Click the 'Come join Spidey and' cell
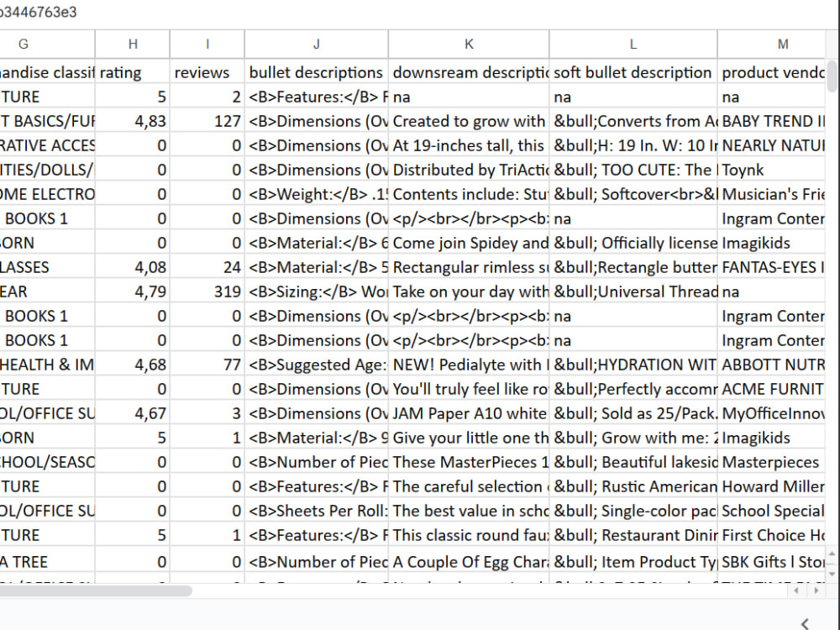Image resolution: width=840 pixels, height=630 pixels. (x=469, y=244)
